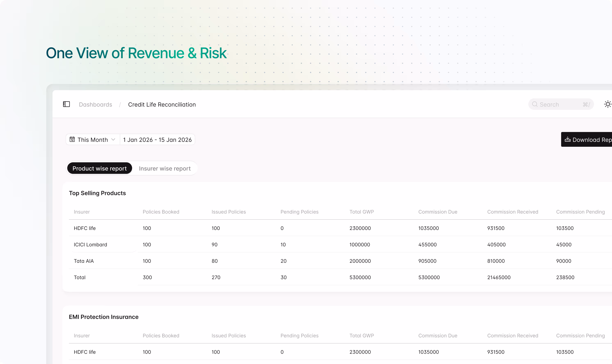Screen dimensions: 612x364
Task: Select the Tata AIA row
Action: tap(84, 261)
